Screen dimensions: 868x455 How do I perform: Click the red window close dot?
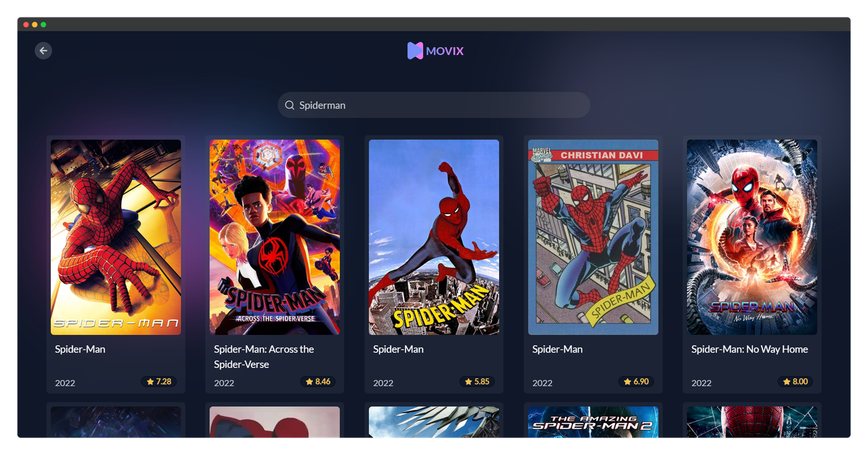tap(26, 24)
